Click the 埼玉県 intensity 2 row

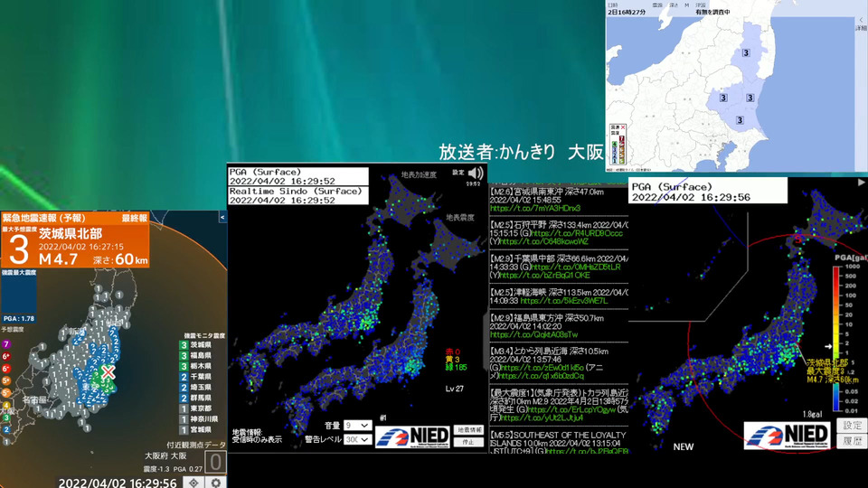(x=195, y=387)
